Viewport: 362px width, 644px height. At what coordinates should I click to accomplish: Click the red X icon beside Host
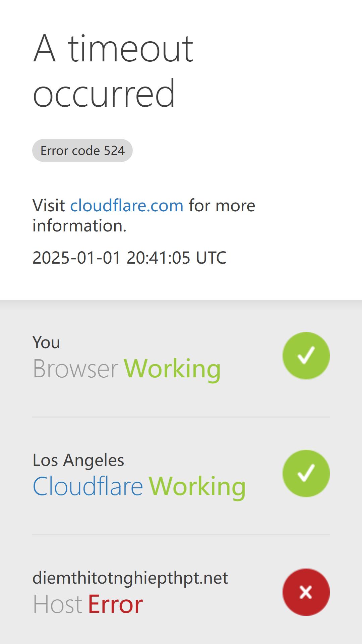306,592
